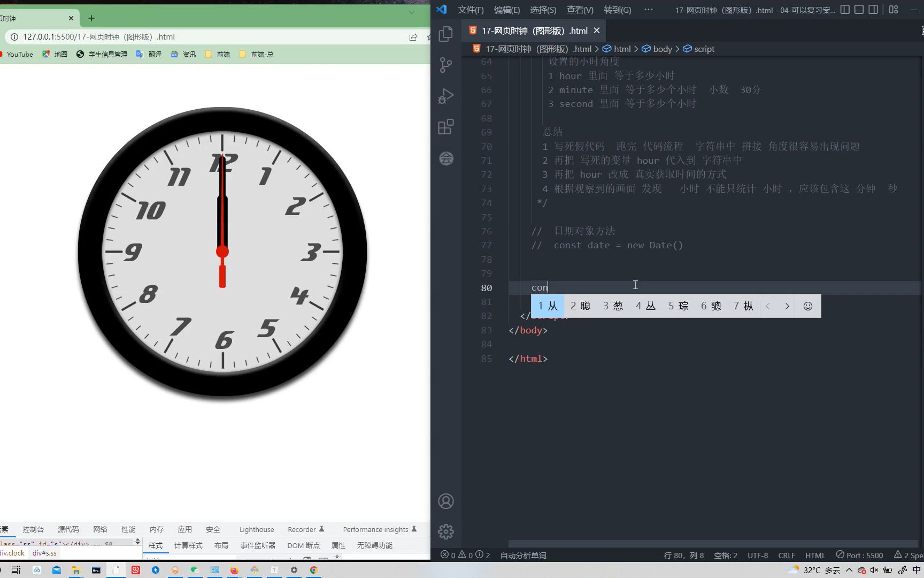Image resolution: width=924 pixels, height=578 pixels.
Task: Close the 17-网页时钟 editor tab
Action: click(597, 31)
